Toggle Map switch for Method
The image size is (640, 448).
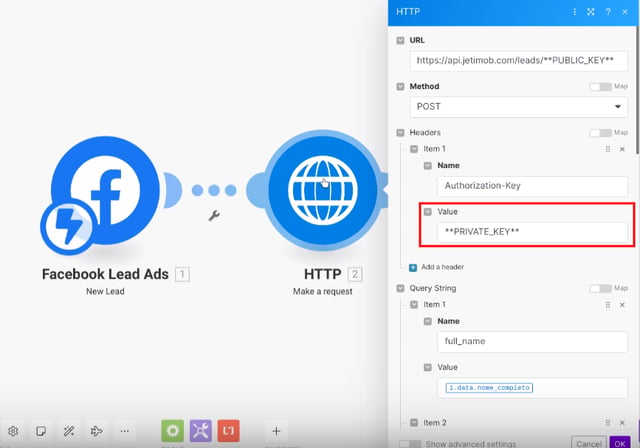600,86
